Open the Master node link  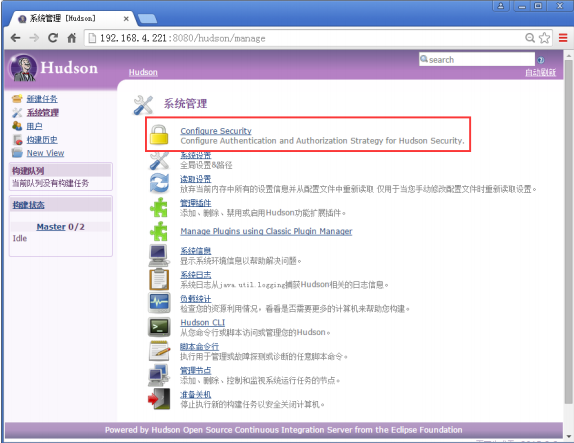click(51, 227)
